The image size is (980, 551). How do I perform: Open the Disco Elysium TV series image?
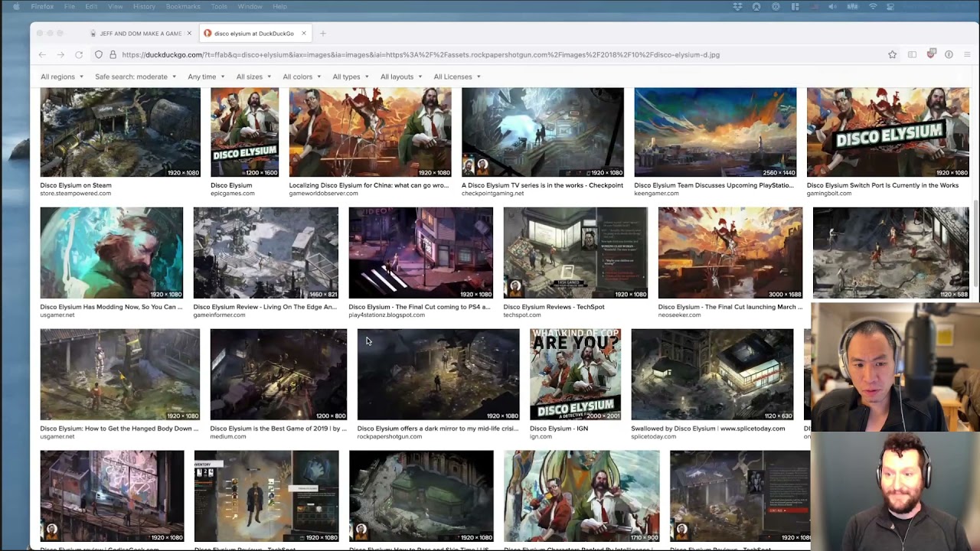click(x=543, y=132)
